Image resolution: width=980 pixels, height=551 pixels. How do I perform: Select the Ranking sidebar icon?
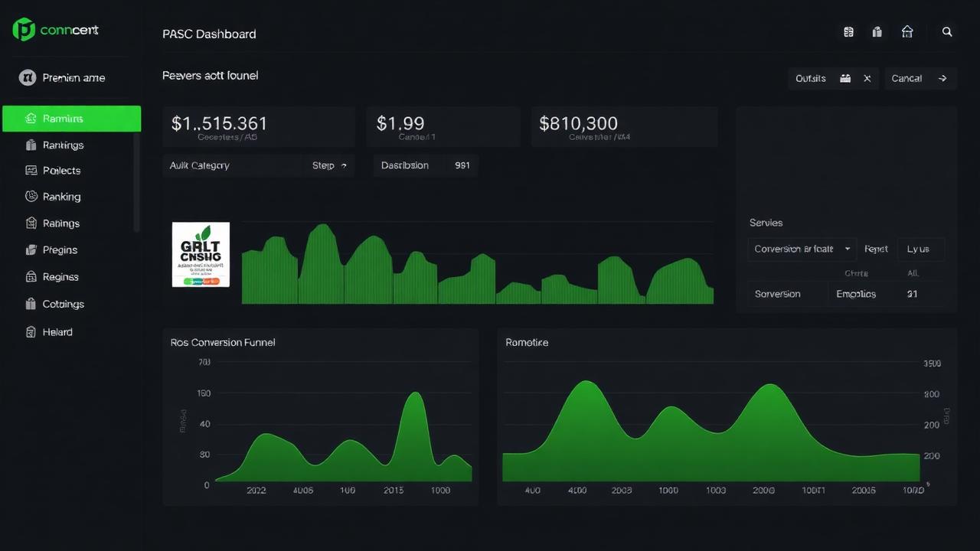(x=31, y=197)
